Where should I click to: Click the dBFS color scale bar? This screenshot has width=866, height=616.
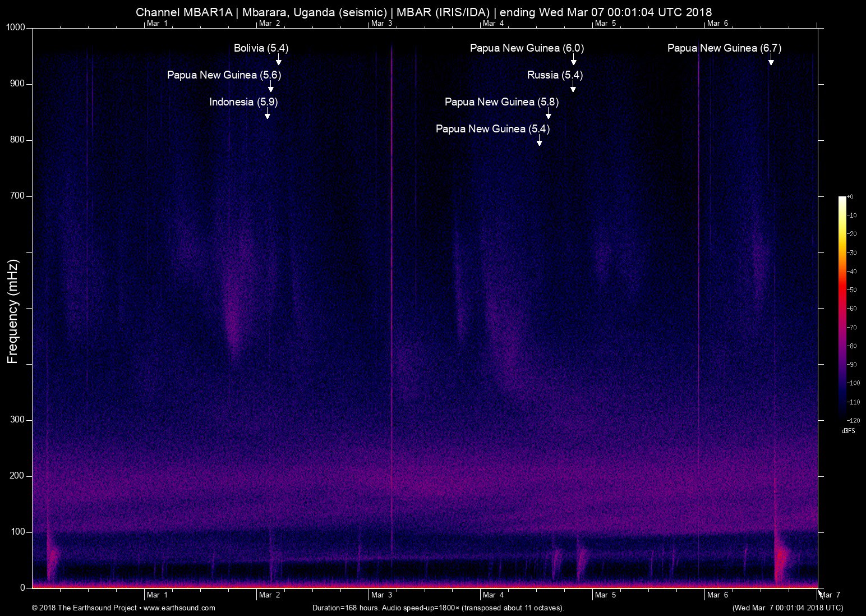click(842, 308)
